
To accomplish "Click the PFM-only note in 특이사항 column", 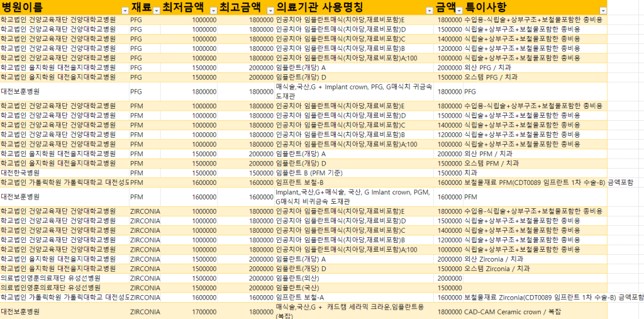I will point(535,198).
